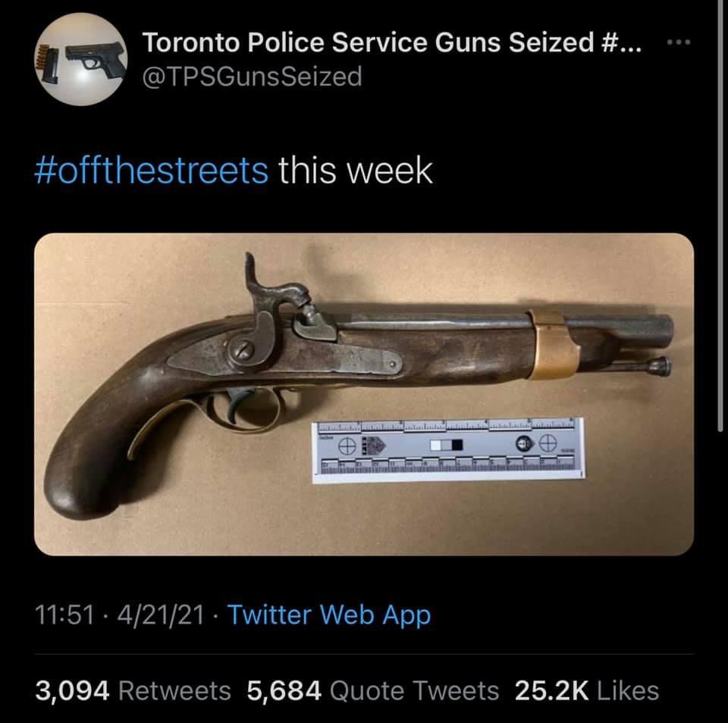The height and width of the screenshot is (723, 728).
Task: Open the tweet's three-dot more menu
Action: coord(678,42)
